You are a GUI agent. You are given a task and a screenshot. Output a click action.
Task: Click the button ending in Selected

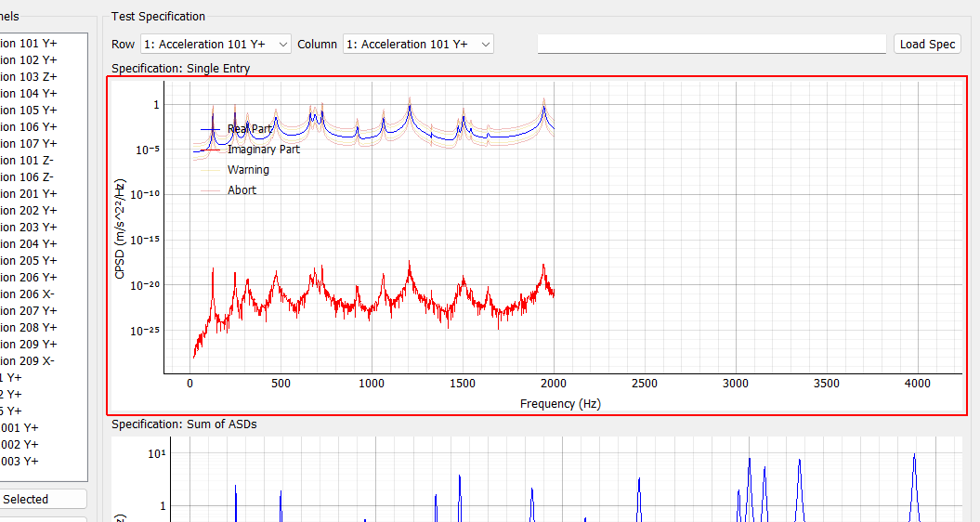(43, 499)
